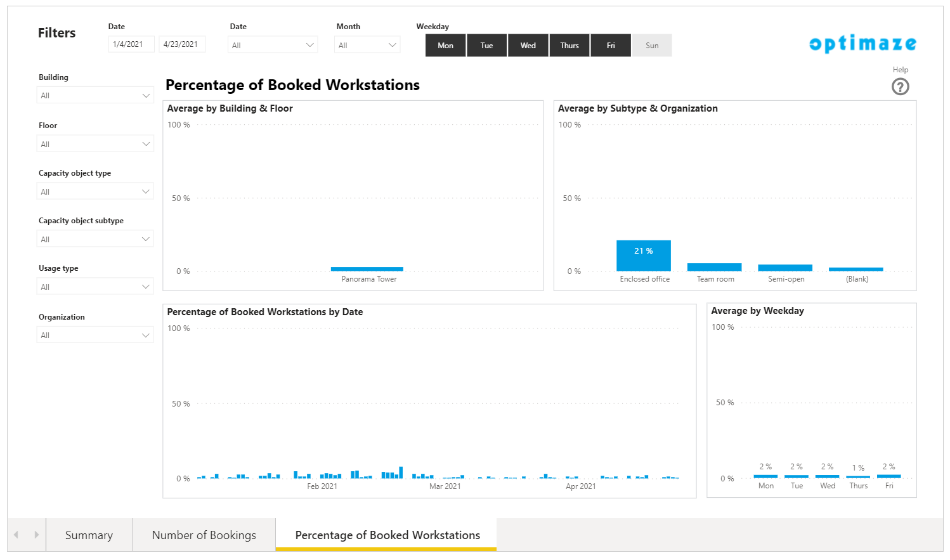Switch to the Summary tab

89,535
